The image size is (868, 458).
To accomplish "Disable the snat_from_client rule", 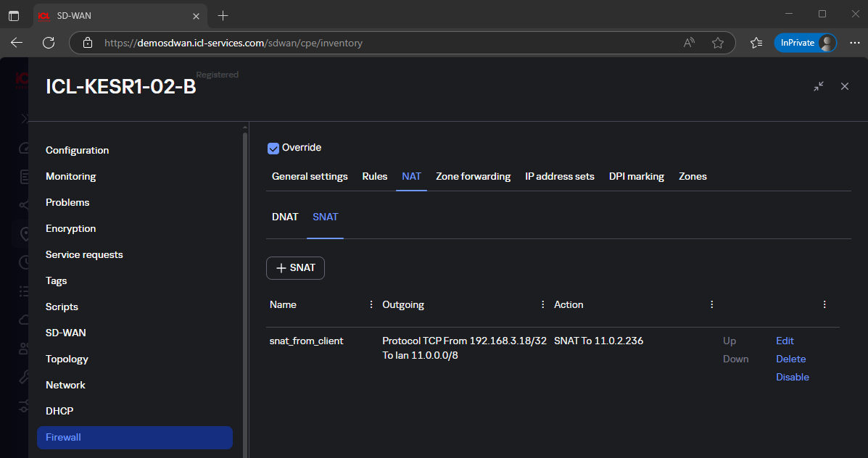I will (792, 377).
